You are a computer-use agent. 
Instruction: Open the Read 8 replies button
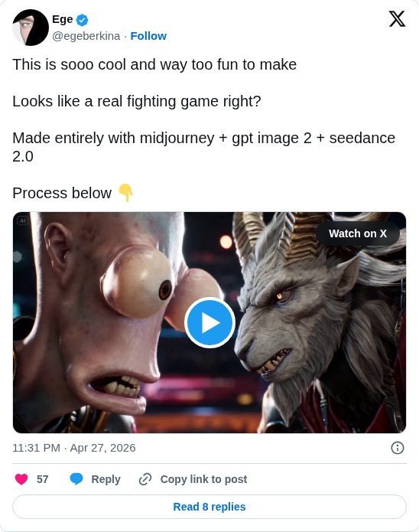coord(209,507)
